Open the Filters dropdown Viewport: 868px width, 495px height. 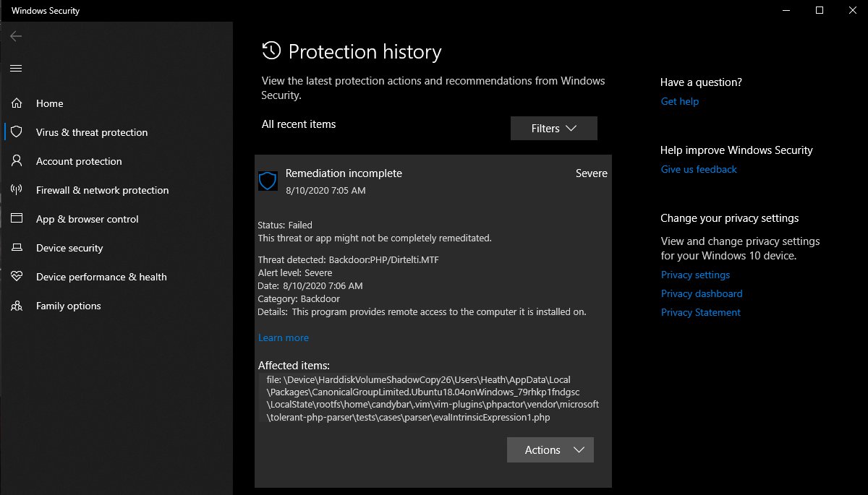click(x=553, y=128)
